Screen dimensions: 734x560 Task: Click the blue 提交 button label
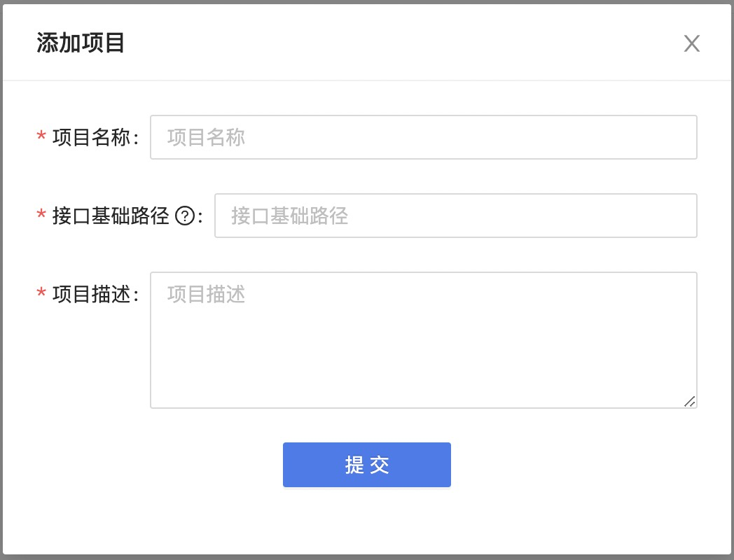point(366,464)
